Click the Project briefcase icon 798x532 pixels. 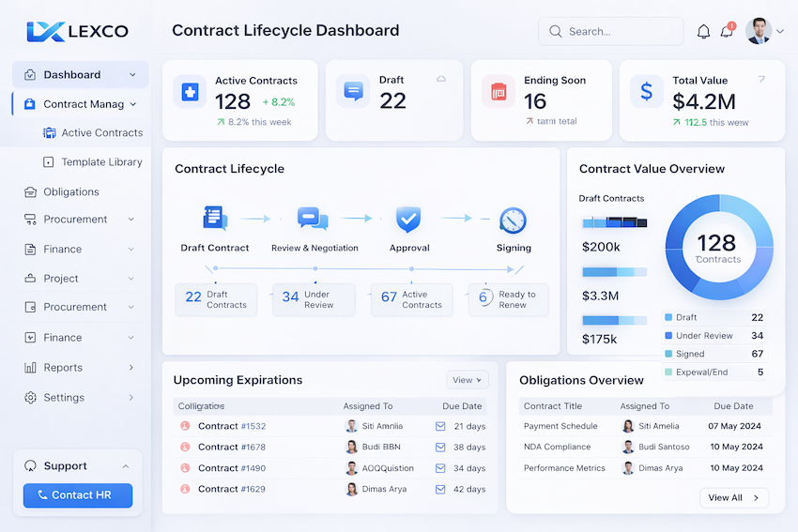tap(31, 279)
